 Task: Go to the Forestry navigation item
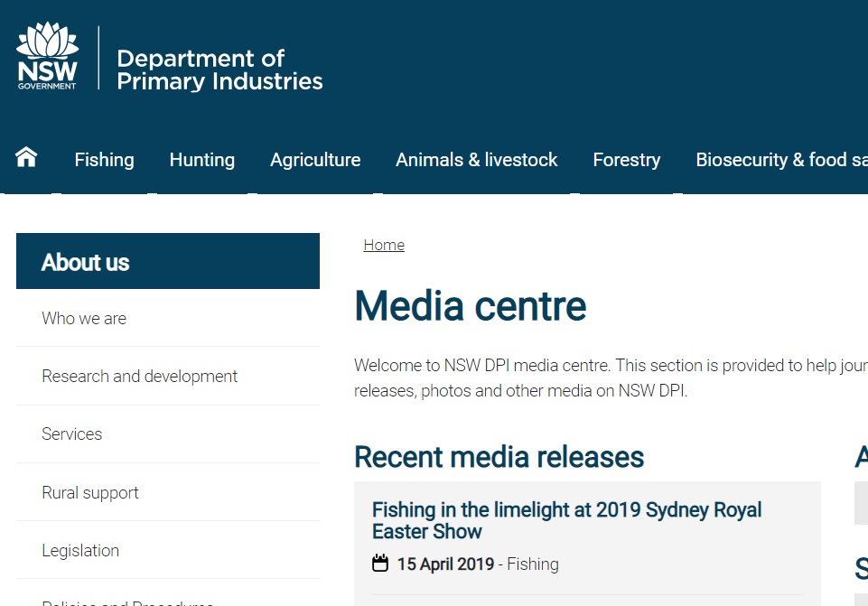click(626, 160)
